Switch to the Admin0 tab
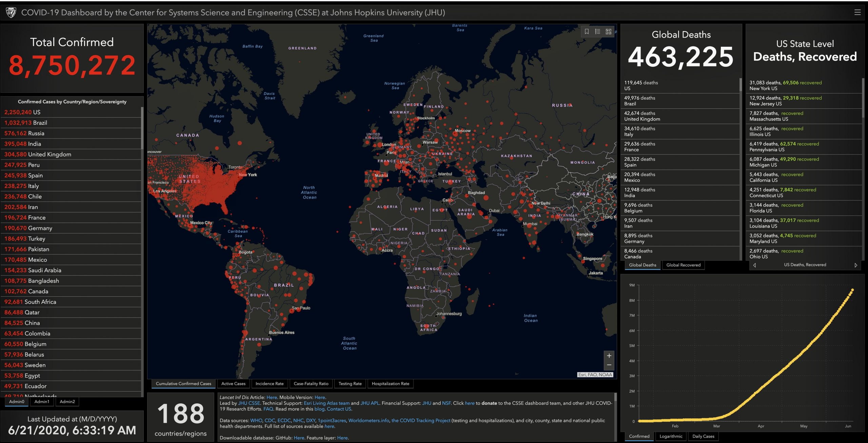The height and width of the screenshot is (443, 868). (x=17, y=402)
